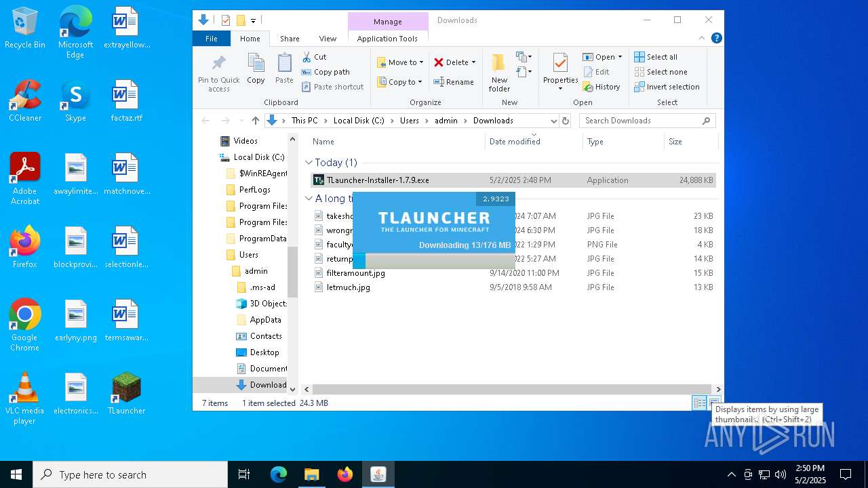The image size is (868, 488).
Task: Collapse the A long time ago group
Action: (309, 199)
